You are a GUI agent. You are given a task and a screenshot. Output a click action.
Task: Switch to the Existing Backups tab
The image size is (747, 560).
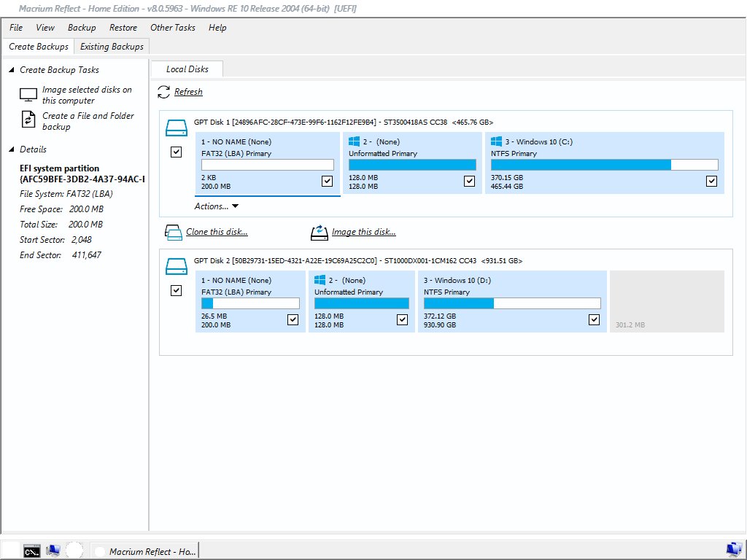coord(112,47)
